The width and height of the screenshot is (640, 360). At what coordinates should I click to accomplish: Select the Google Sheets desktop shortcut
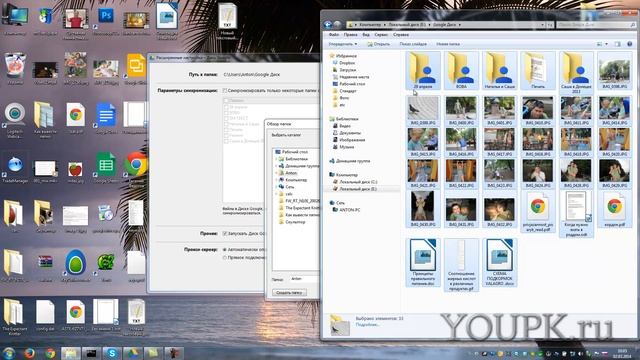point(106,167)
